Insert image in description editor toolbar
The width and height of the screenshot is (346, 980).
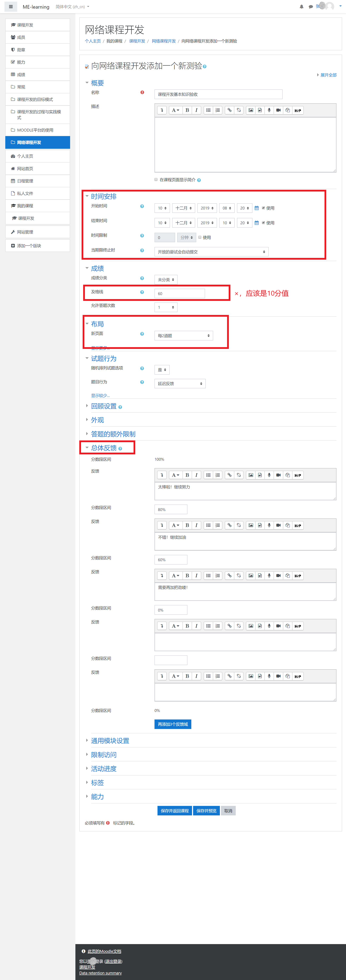point(251,110)
